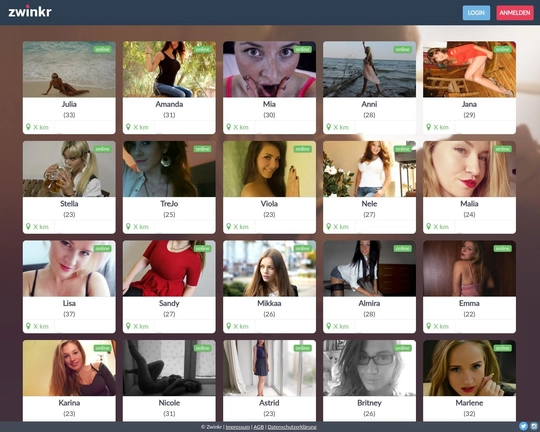Select Britney's profile name
The width and height of the screenshot is (540, 432).
[x=369, y=403]
